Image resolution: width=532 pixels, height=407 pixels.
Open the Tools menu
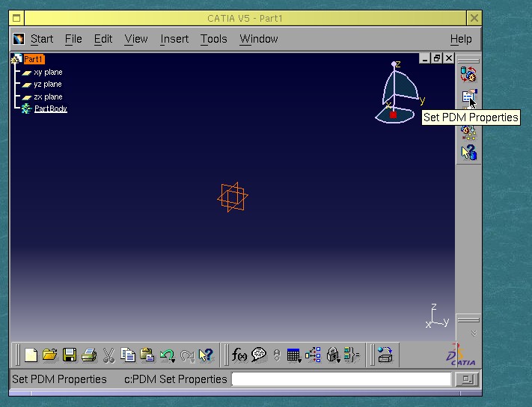coord(213,39)
